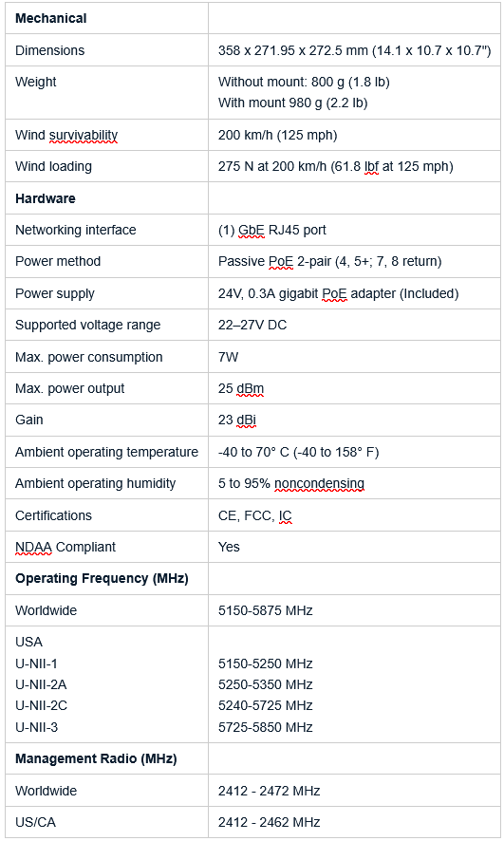This screenshot has width=504, height=841.
Task: Click the 22–27V DC voltage value
Action: (252, 325)
